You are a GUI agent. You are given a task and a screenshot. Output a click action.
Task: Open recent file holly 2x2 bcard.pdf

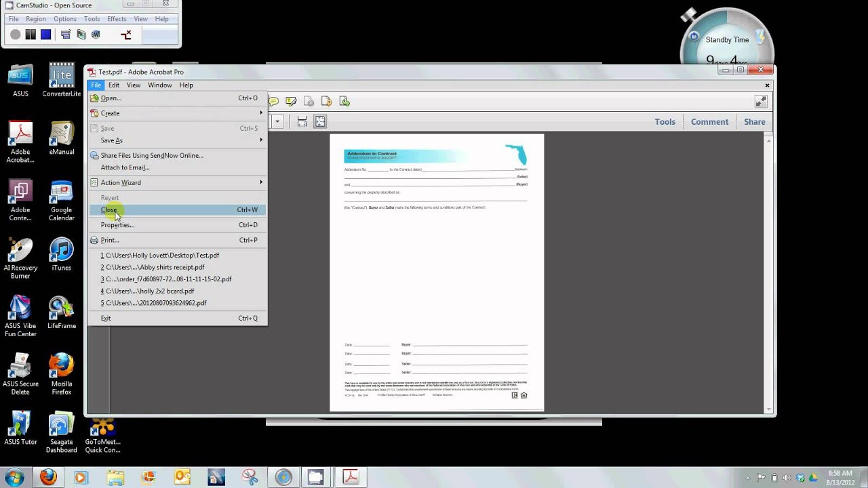[178, 291]
